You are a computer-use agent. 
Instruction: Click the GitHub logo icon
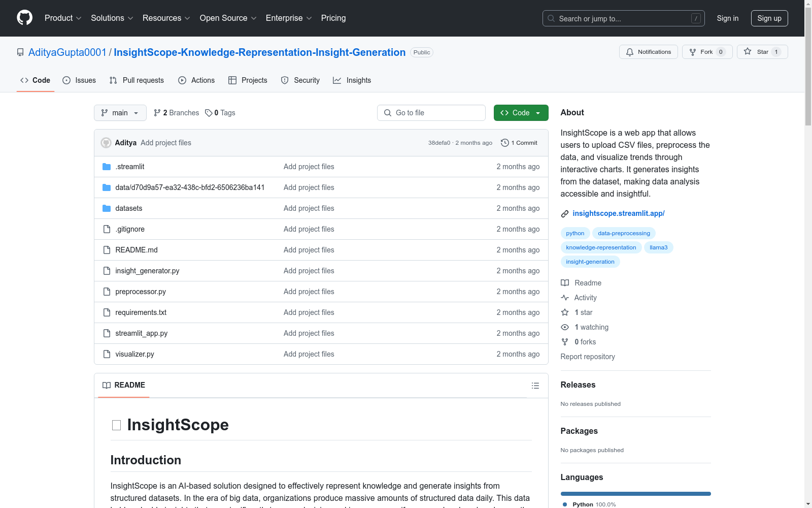coord(24,18)
